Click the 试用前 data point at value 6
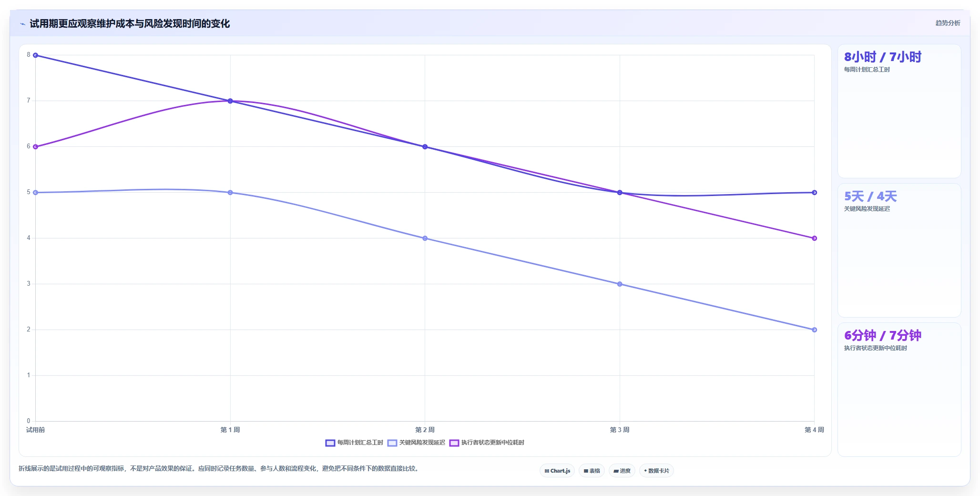This screenshot has width=980, height=496. tap(36, 147)
